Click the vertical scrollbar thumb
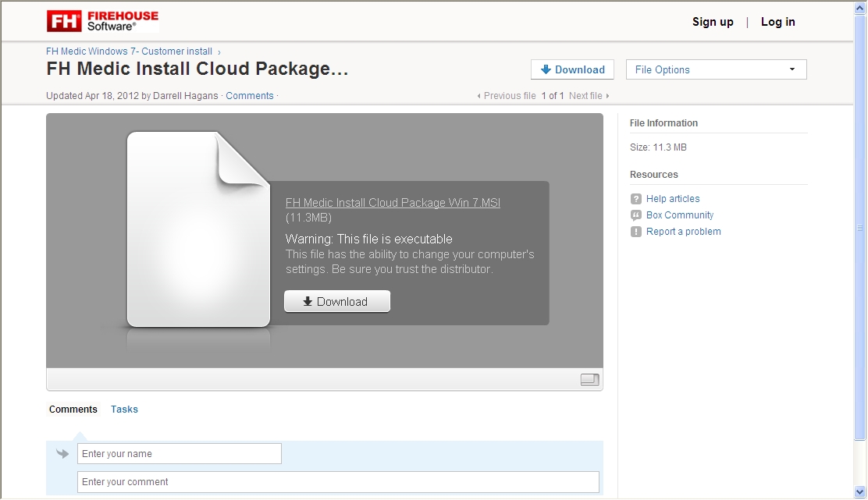 click(859, 227)
